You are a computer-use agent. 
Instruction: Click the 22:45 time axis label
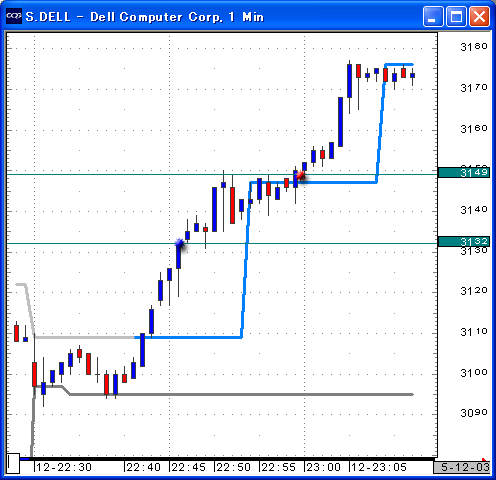[x=188, y=467]
